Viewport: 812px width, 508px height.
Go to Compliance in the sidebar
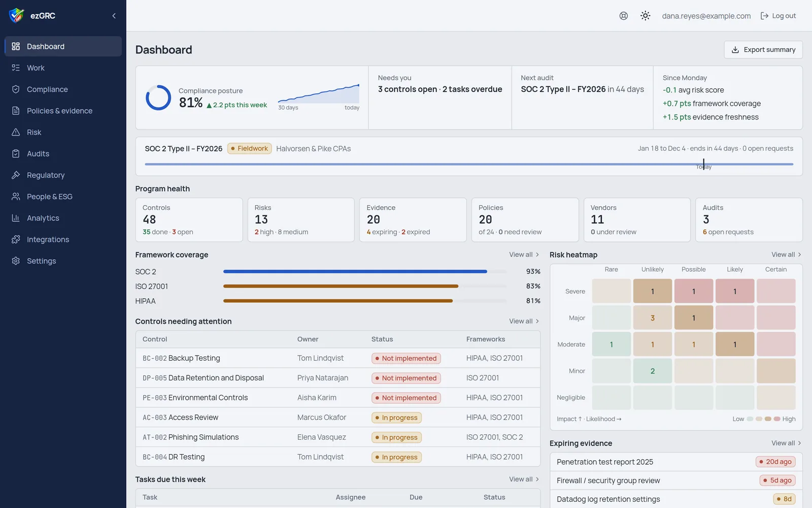coord(63,89)
